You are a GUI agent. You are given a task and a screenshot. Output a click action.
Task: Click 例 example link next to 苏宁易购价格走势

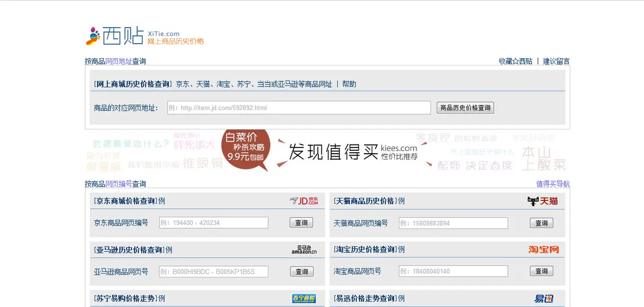162,299
